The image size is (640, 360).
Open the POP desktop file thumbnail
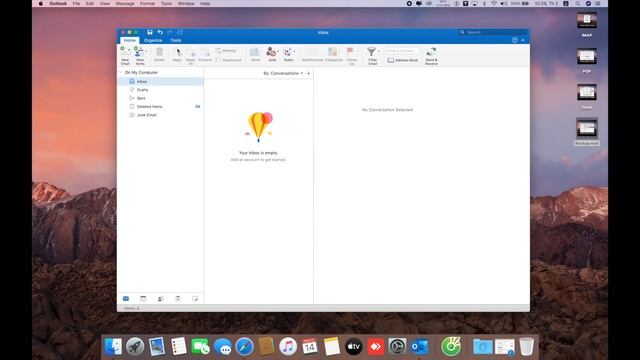(x=587, y=57)
